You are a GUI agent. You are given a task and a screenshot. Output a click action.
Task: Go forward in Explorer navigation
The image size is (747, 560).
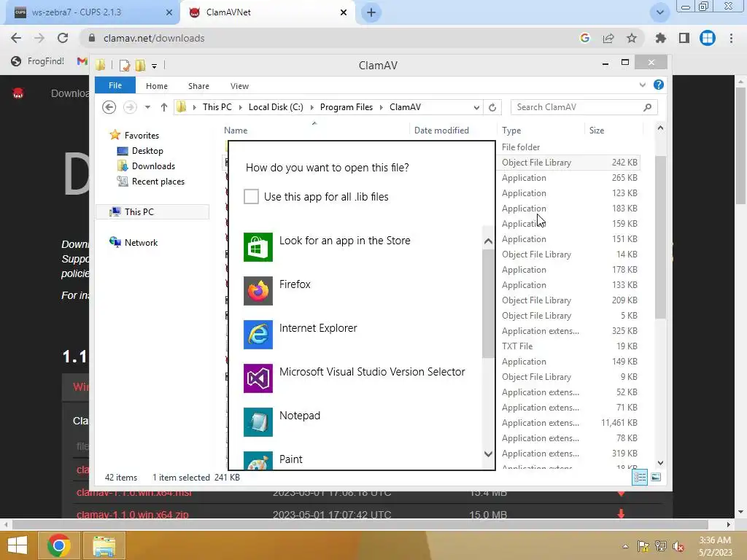click(x=130, y=107)
